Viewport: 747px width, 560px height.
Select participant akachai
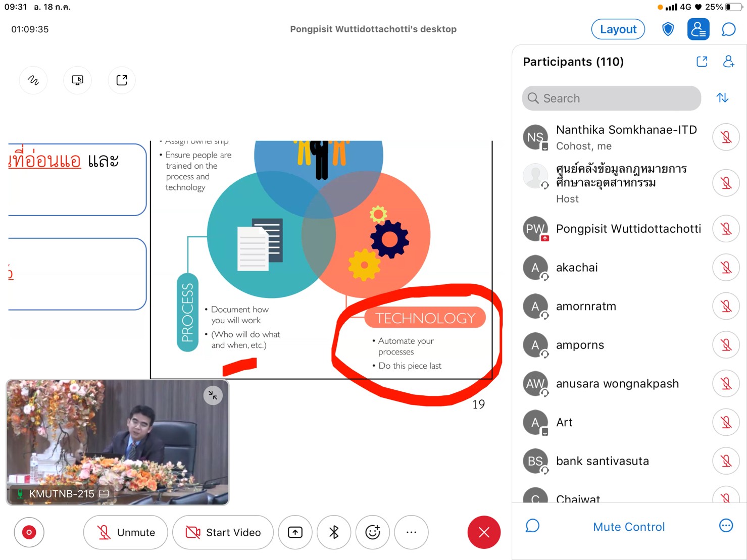click(629, 267)
